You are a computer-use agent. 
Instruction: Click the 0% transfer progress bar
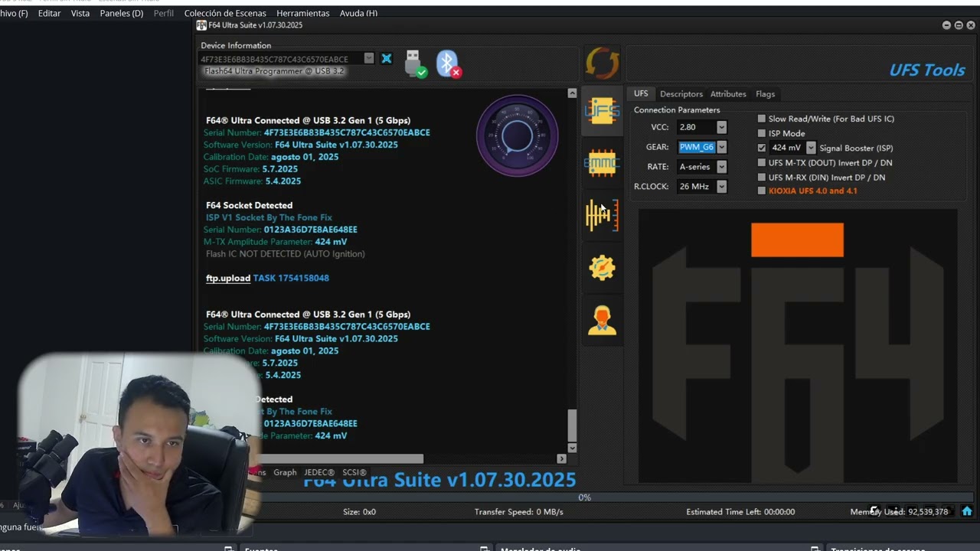coord(584,497)
